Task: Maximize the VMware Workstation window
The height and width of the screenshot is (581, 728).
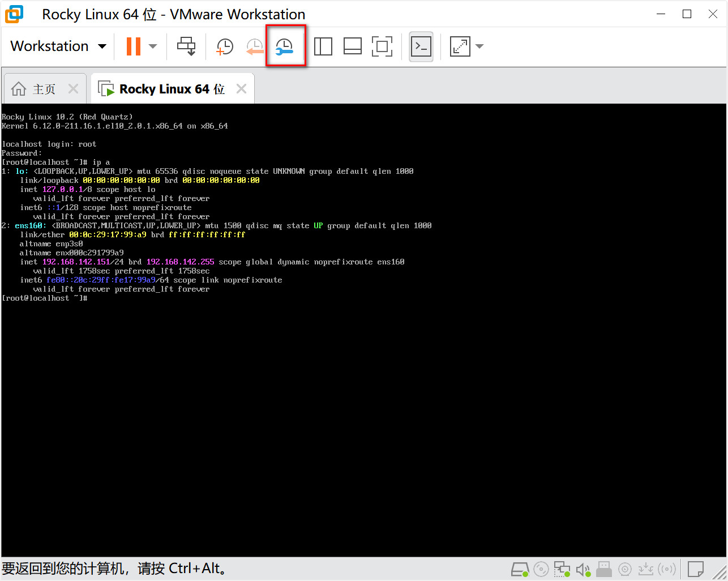Action: click(x=687, y=14)
